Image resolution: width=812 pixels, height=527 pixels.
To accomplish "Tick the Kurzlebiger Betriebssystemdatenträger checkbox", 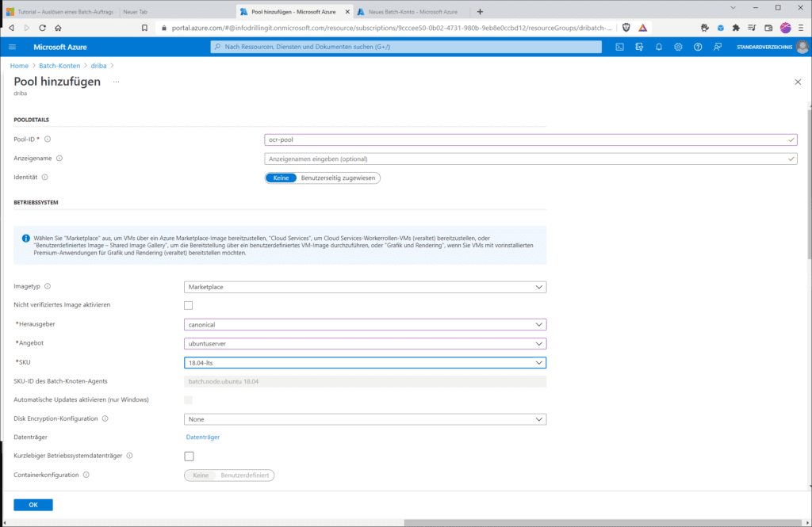I will pyautogui.click(x=189, y=456).
